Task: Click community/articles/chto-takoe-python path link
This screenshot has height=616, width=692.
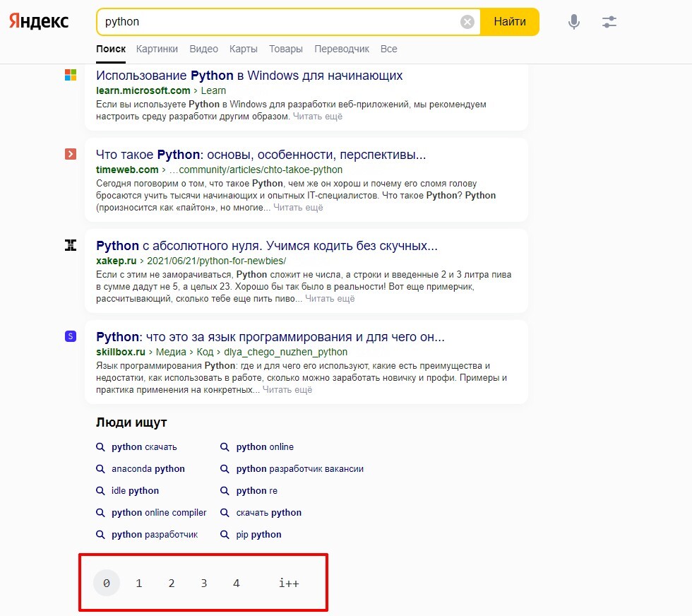Action: click(256, 170)
